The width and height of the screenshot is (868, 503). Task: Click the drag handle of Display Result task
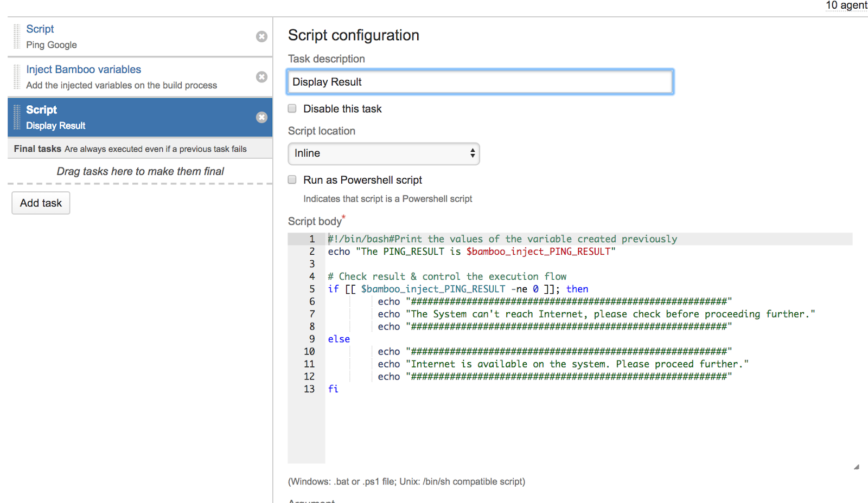pyautogui.click(x=16, y=117)
